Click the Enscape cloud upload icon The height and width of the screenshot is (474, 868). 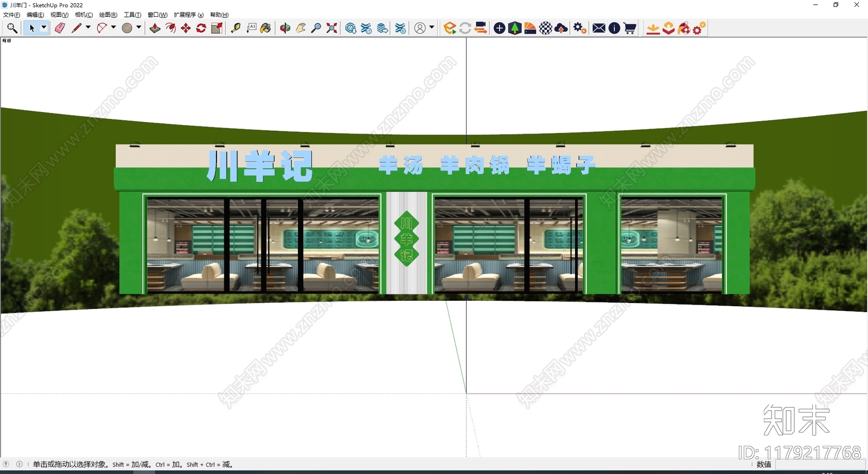click(561, 28)
